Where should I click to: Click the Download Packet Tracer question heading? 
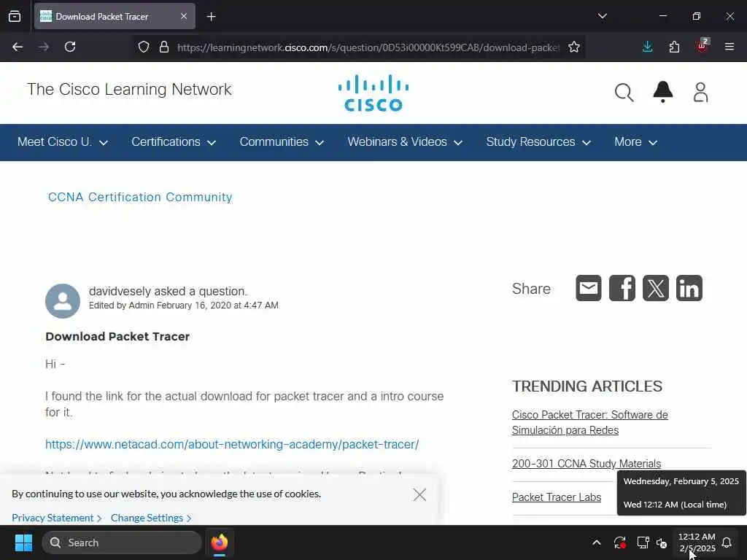(x=117, y=337)
